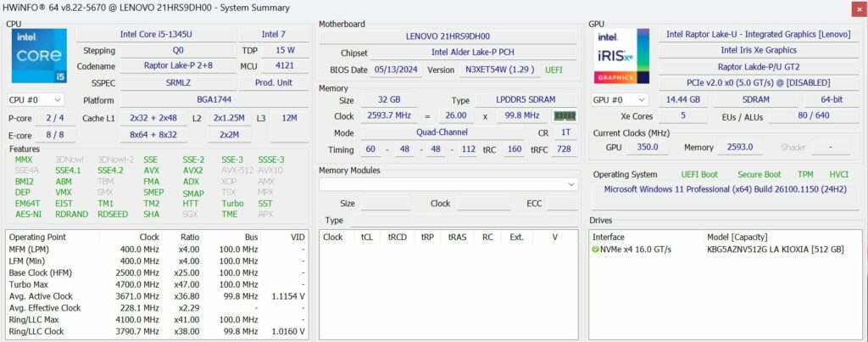The height and width of the screenshot is (342, 868).
Task: Click the BIOS date 05/13/2024 value
Action: coord(397,70)
